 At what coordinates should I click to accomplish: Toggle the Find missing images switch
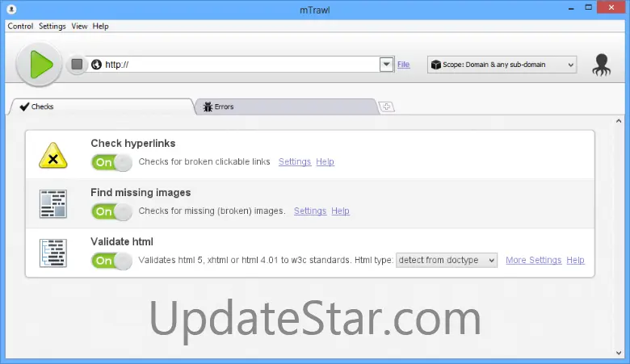111,211
